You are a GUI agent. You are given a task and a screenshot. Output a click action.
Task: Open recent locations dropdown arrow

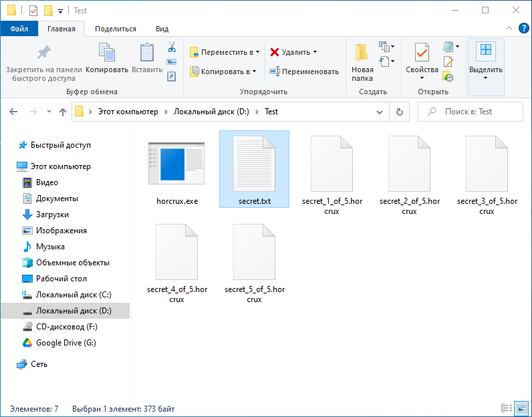click(49, 112)
